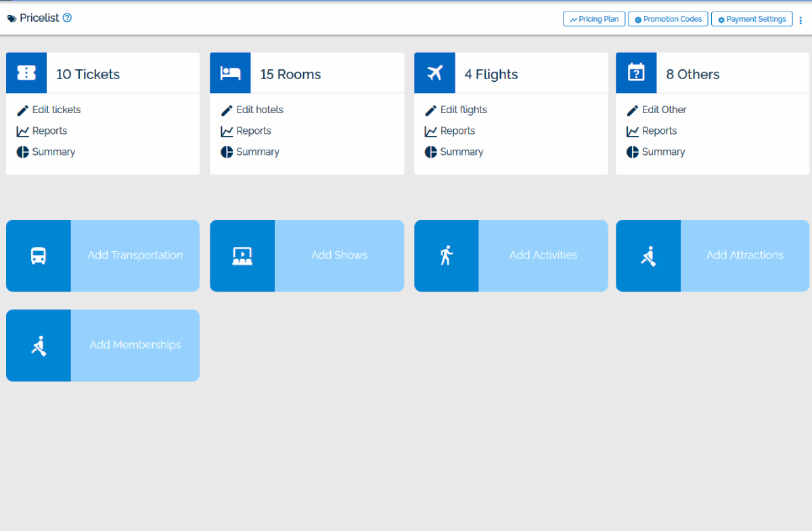Viewport: 812px width, 531px height.
Task: Open Reports under Tickets
Action: click(49, 131)
